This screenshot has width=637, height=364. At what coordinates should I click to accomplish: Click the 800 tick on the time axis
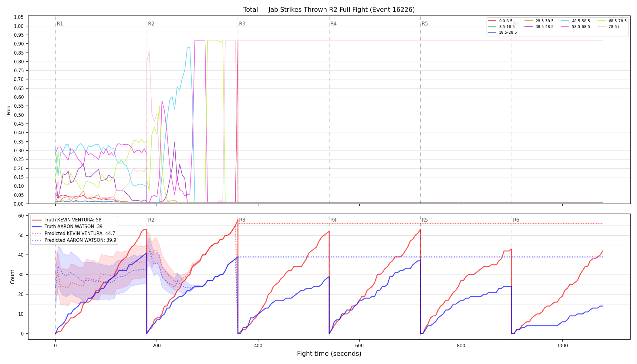tap(461, 345)
